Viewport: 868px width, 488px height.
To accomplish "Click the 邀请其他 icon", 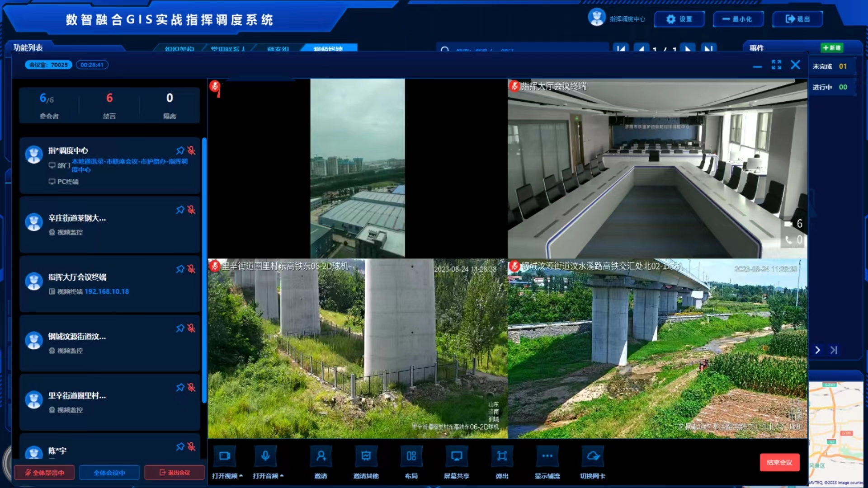I will tap(366, 456).
